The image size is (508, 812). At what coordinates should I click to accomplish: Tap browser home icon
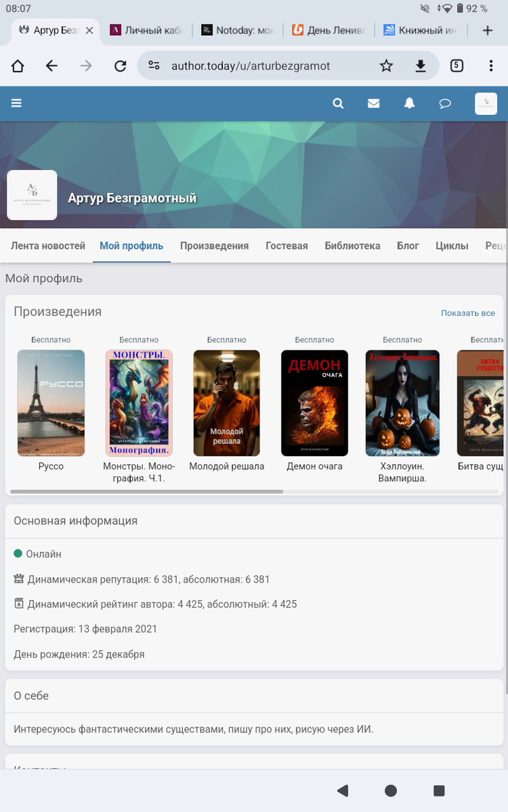[x=18, y=66]
